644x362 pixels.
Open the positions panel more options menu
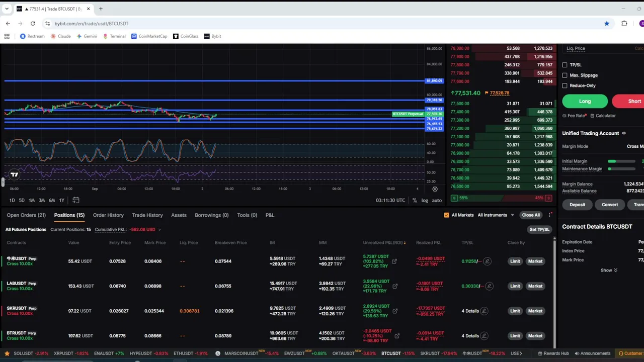tap(550, 215)
